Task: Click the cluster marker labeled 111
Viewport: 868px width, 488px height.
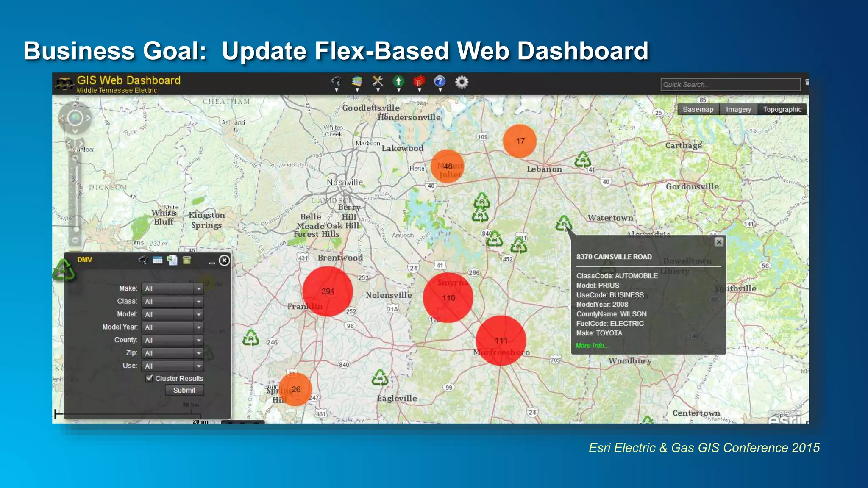Action: (501, 341)
